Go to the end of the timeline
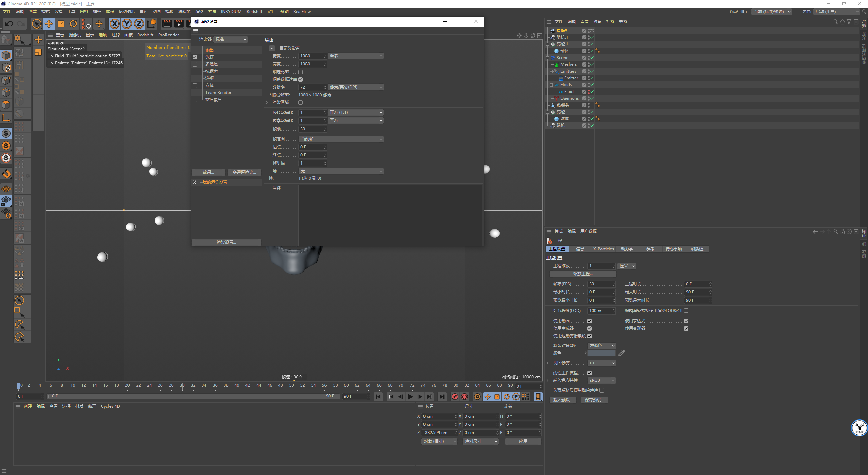This screenshot has height=475, width=868. point(442,397)
